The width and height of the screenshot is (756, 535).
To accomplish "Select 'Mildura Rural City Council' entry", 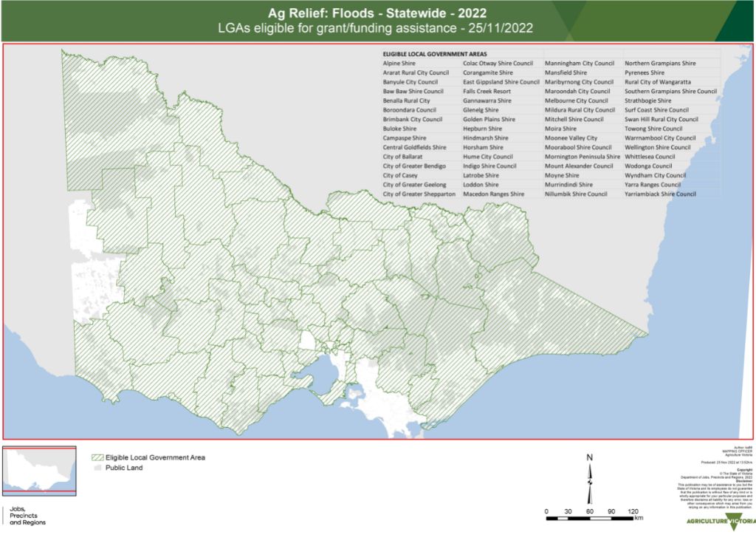I will tap(580, 110).
